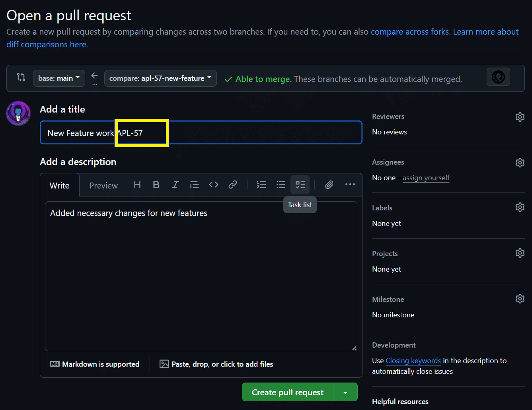Screen dimensions: 532x410
Task: Add a numbered list to the description
Action: coord(261,185)
